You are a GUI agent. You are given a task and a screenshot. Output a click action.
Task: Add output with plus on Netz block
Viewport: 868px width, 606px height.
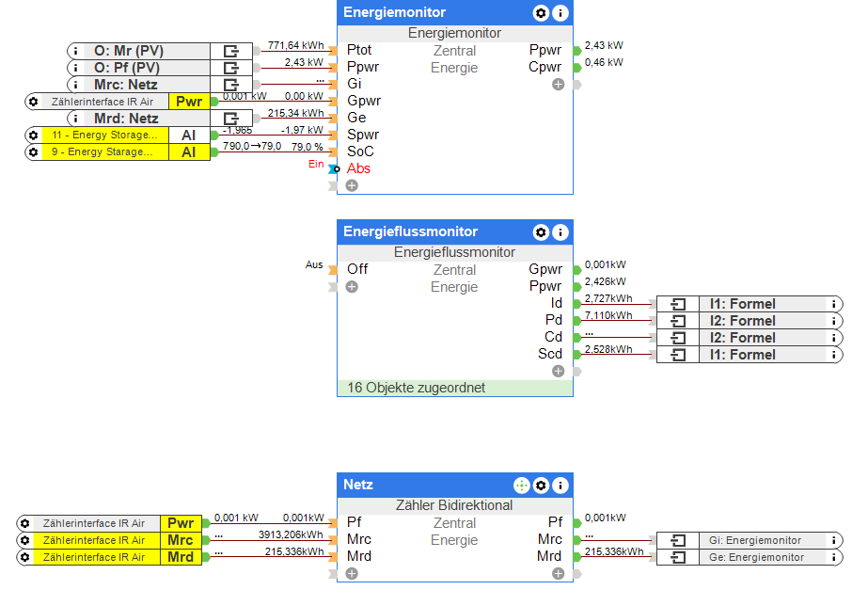pos(558,574)
